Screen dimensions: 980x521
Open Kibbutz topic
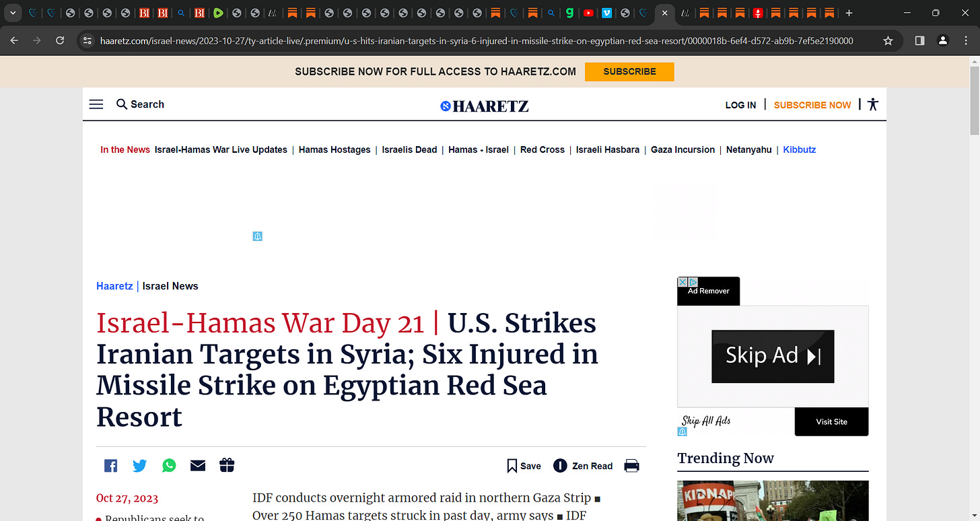pyautogui.click(x=799, y=149)
